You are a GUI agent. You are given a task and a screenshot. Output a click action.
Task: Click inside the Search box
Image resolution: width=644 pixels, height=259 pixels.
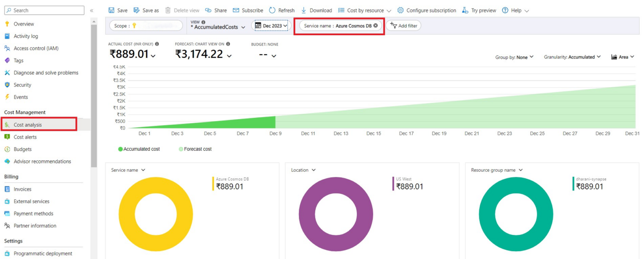(x=44, y=10)
